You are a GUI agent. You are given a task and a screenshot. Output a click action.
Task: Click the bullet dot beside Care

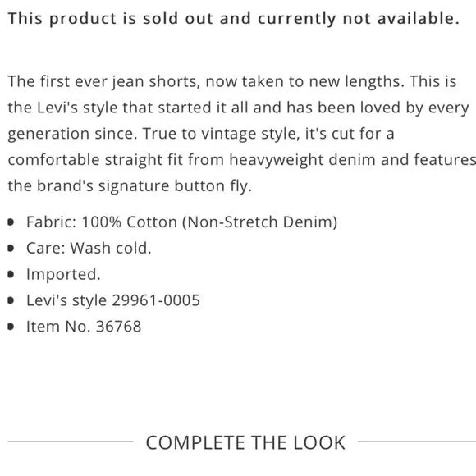coord(11,249)
